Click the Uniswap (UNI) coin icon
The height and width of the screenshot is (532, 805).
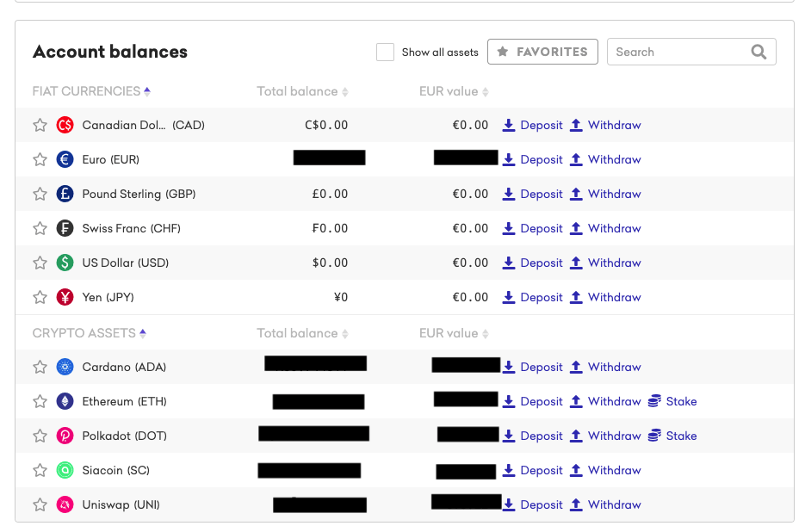click(65, 504)
